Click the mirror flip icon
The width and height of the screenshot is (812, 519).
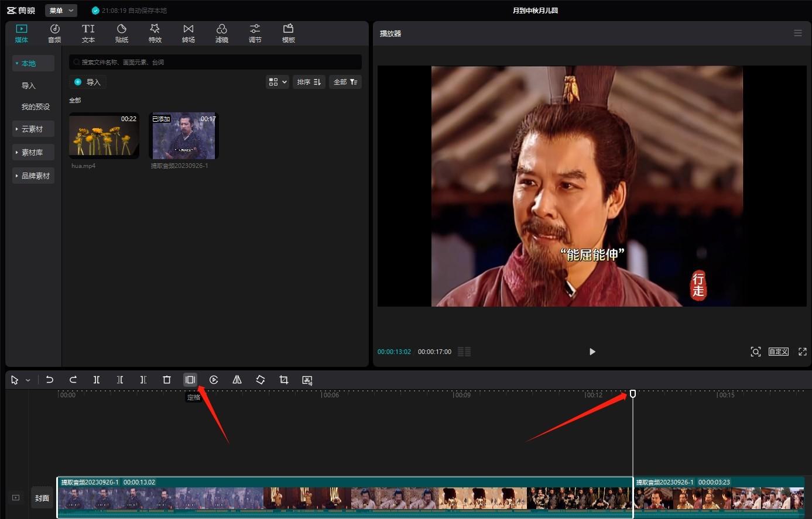237,380
